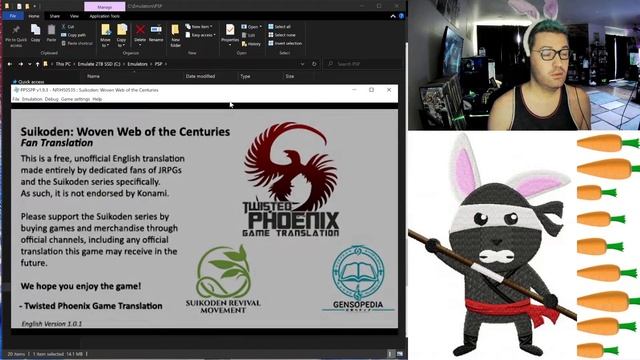This screenshot has width=640, height=360.
Task: Go up one folder level arrow
Action: pos(38,64)
